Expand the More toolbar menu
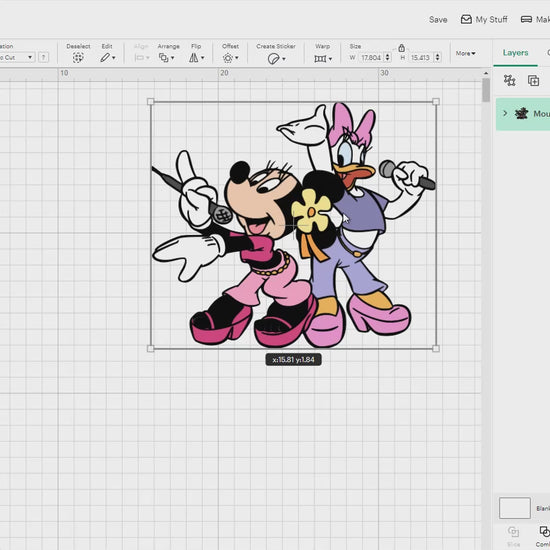The width and height of the screenshot is (550, 550). [465, 53]
